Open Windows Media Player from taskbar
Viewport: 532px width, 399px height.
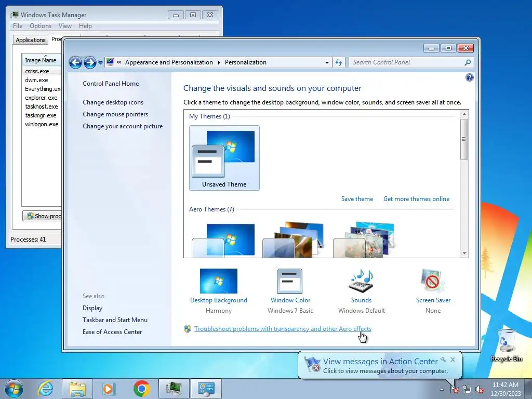109,389
